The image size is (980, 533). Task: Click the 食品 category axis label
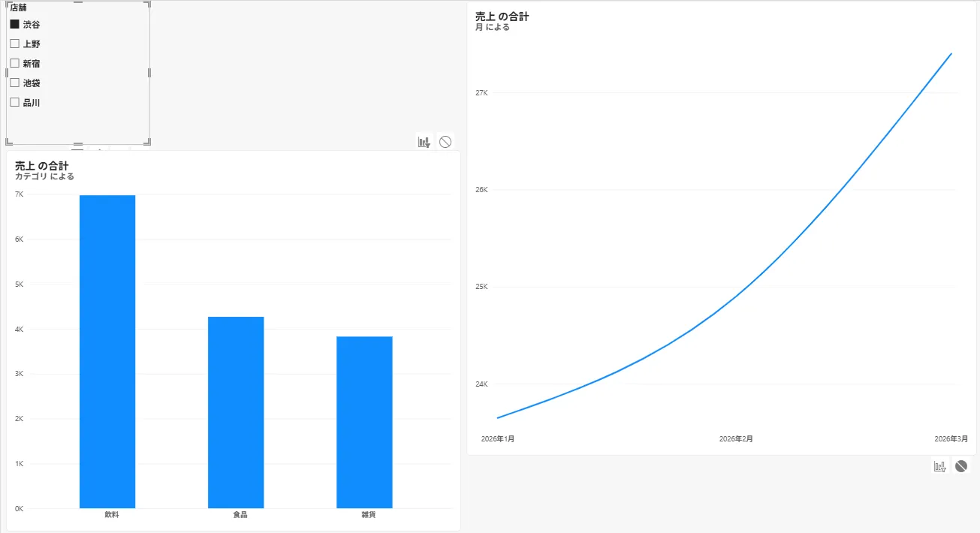tap(240, 515)
